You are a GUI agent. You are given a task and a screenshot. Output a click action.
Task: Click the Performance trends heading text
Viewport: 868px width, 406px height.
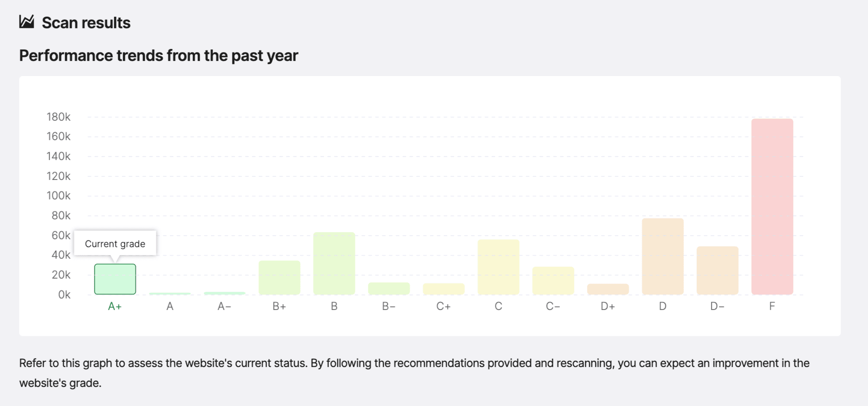(x=158, y=56)
